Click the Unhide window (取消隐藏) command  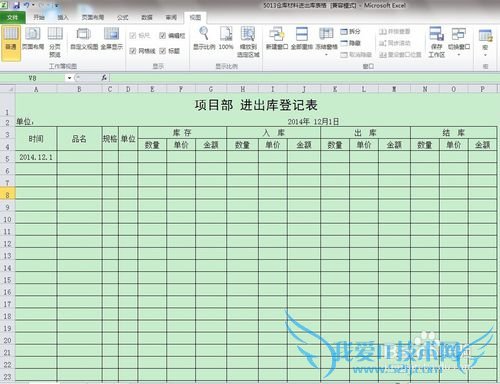point(356,55)
